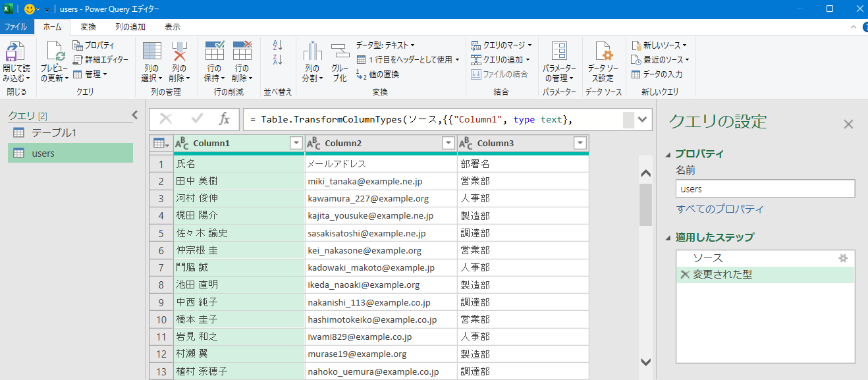
Task: Click the grid scrollbar down arrow
Action: (645, 362)
